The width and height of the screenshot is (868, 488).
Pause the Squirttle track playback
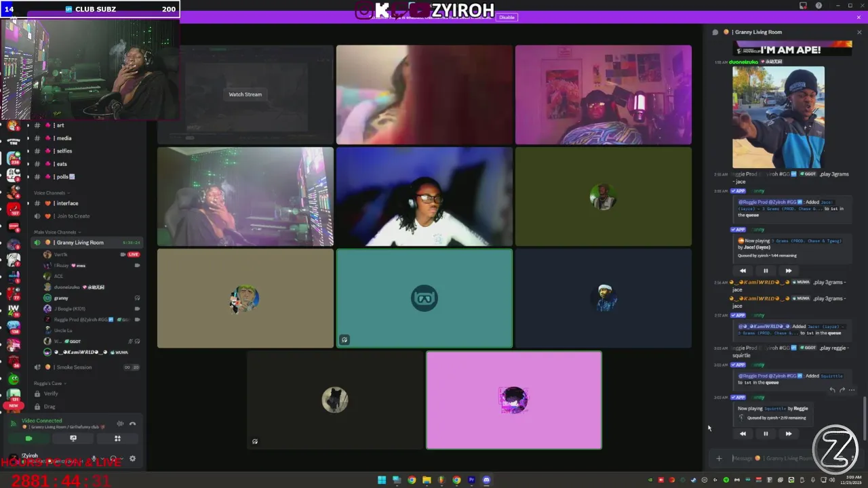coord(766,434)
